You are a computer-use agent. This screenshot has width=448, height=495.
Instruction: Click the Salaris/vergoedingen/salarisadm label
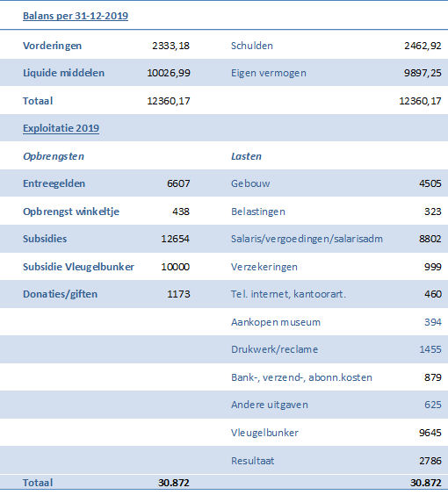(307, 239)
